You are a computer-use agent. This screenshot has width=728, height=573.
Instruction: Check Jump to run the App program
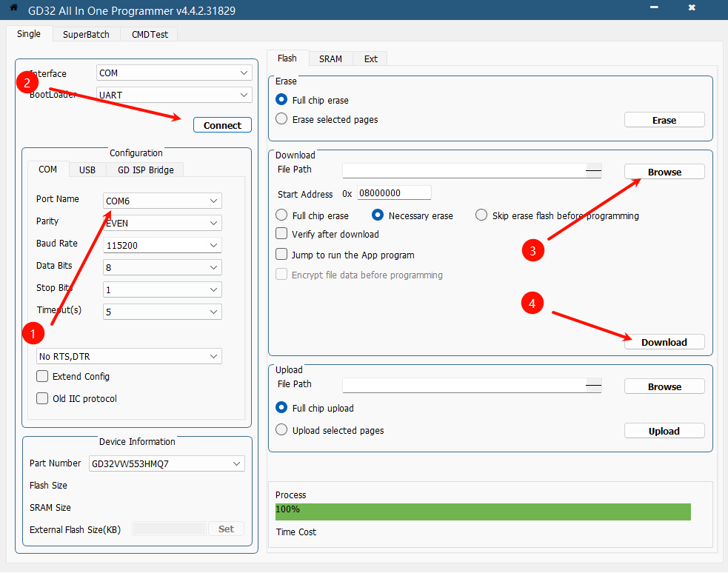[x=281, y=255]
